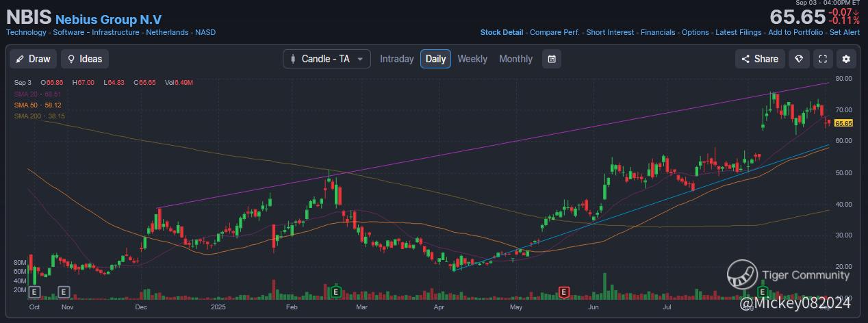The image size is (868, 323).
Task: Click the green earnings E marker near August
Action: point(761,292)
